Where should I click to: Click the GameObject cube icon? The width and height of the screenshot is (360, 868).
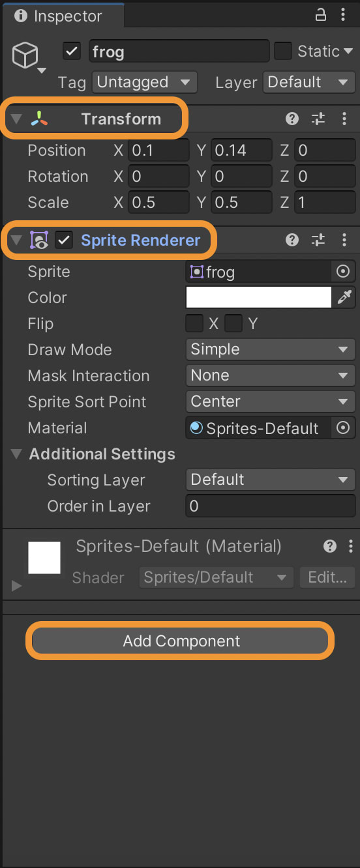pyautogui.click(x=25, y=57)
